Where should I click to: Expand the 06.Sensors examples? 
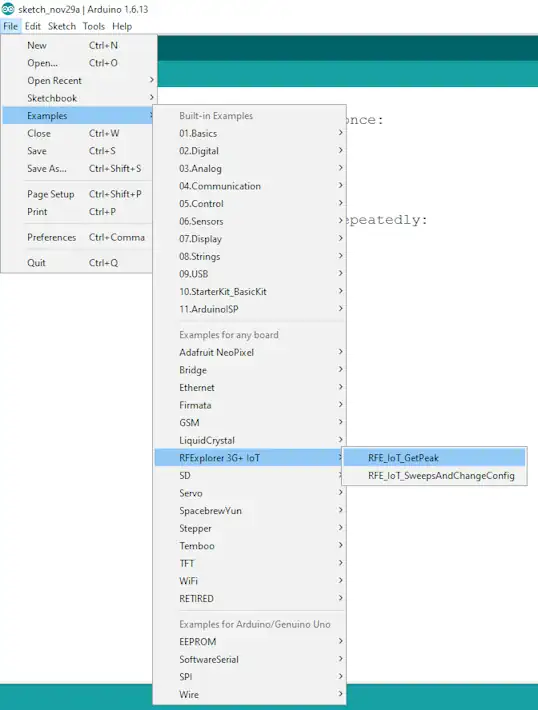(250, 221)
